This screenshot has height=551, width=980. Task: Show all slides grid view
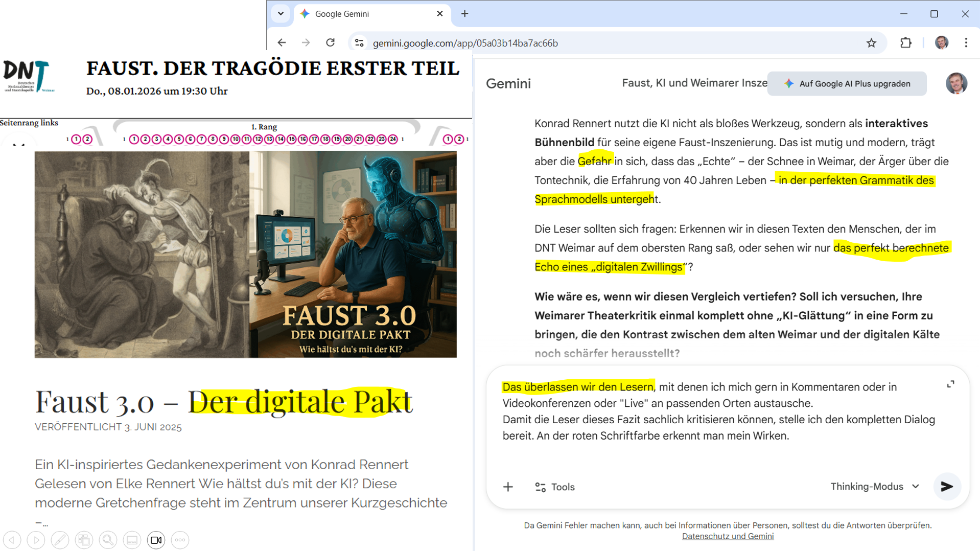84,540
